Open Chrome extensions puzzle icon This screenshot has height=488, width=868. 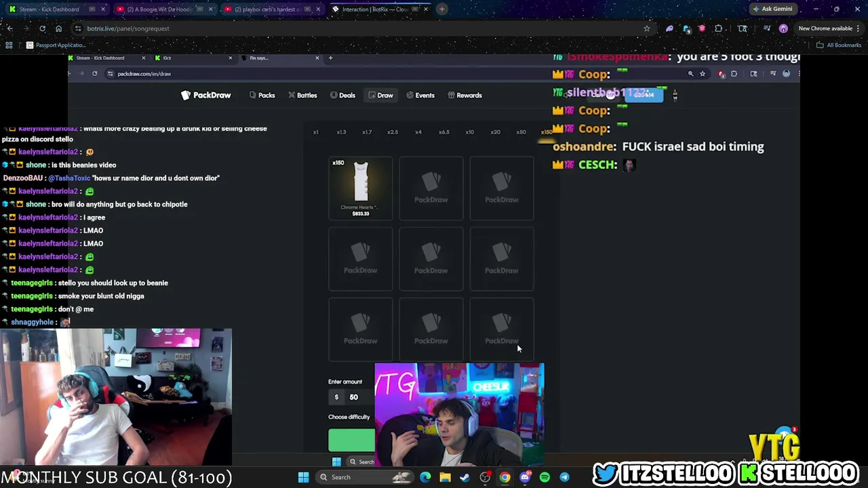[x=719, y=28]
